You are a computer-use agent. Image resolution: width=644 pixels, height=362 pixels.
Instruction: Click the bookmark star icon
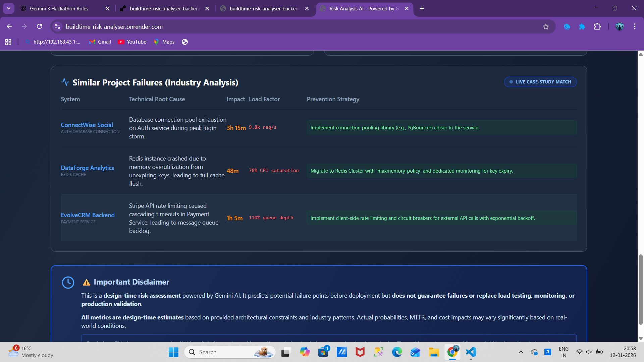click(546, 27)
